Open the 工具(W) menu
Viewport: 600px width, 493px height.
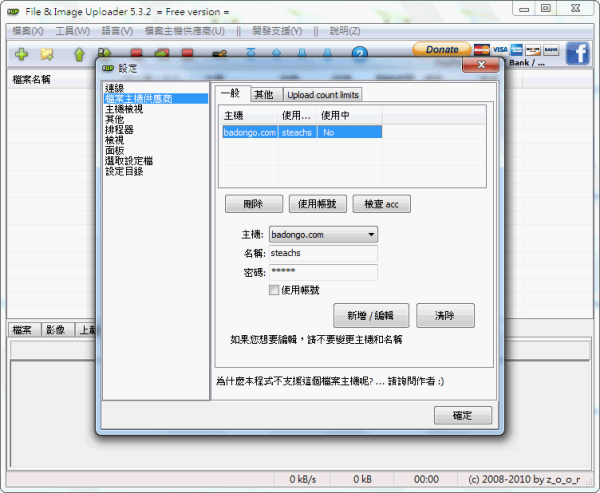(x=73, y=31)
